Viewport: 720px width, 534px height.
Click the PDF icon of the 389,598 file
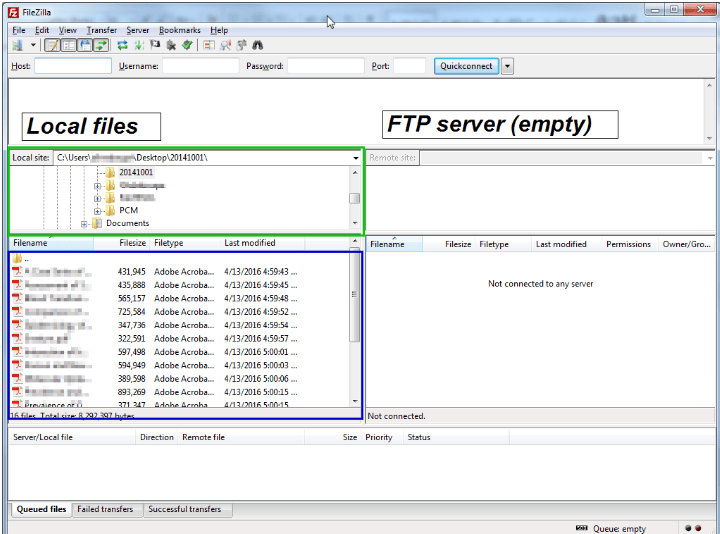[17, 378]
